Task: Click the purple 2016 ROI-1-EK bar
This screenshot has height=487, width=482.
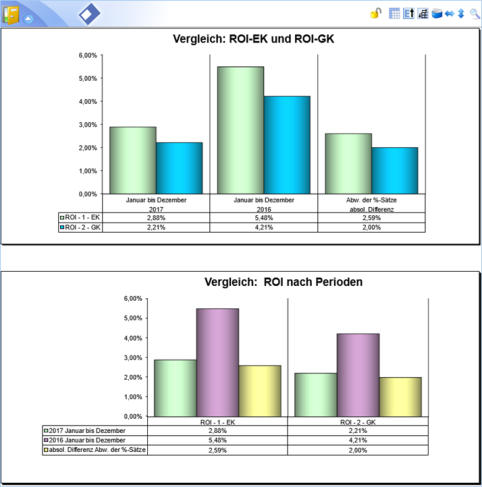Action: click(x=217, y=362)
